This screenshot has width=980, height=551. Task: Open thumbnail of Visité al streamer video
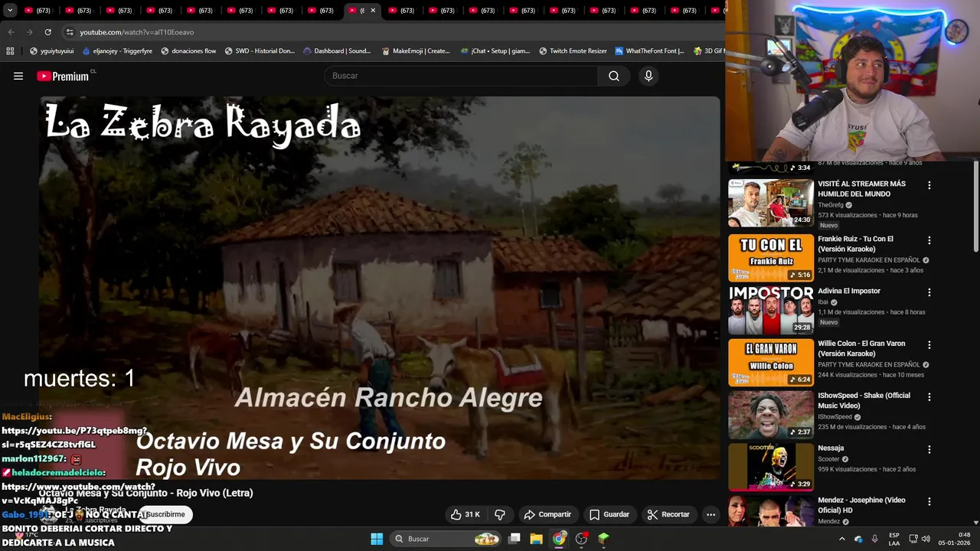tap(770, 203)
